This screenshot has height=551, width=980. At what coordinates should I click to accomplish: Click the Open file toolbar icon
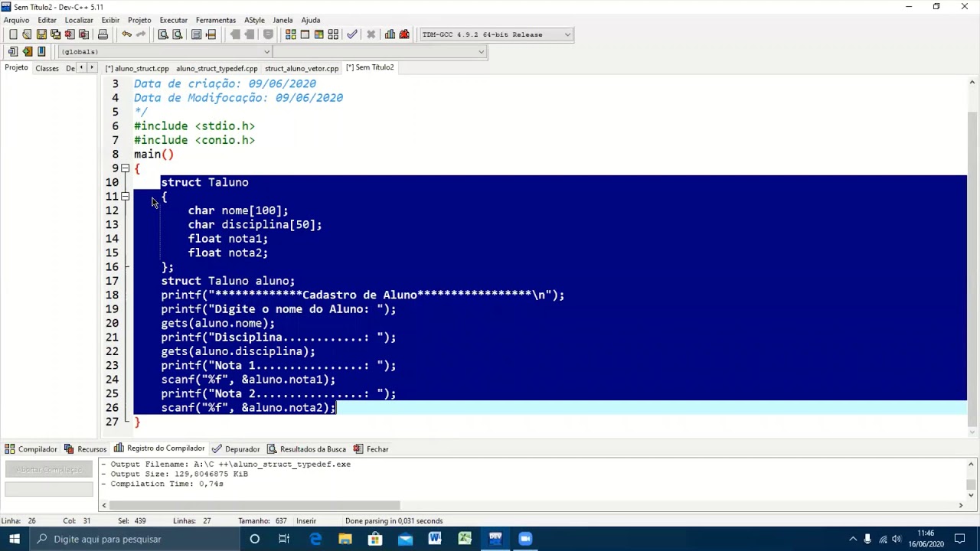pyautogui.click(x=27, y=34)
